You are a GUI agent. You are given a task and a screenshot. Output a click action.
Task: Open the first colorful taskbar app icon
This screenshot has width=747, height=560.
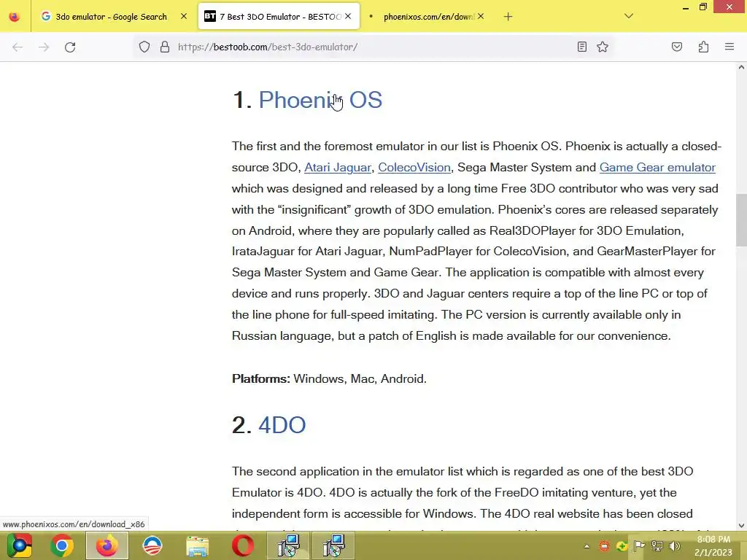19,545
